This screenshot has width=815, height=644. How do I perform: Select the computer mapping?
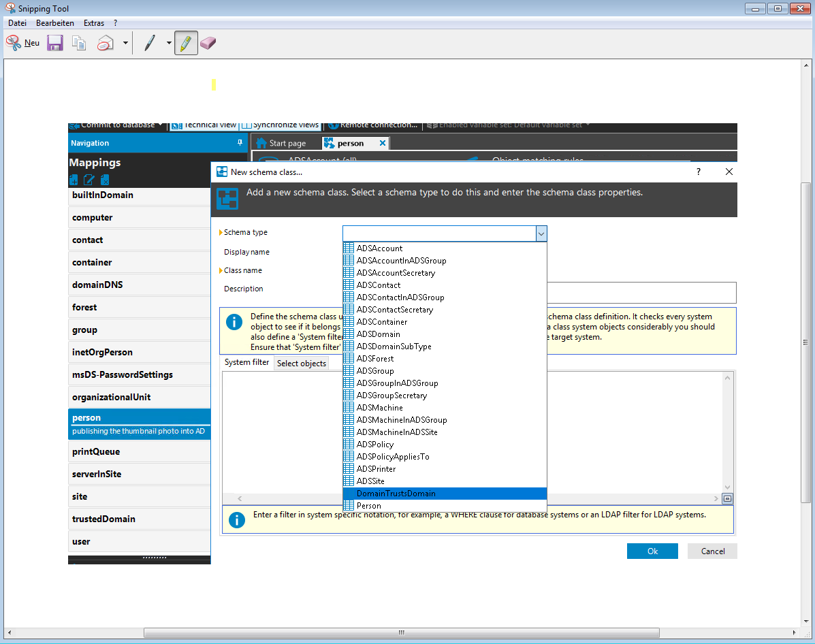pyautogui.click(x=140, y=217)
